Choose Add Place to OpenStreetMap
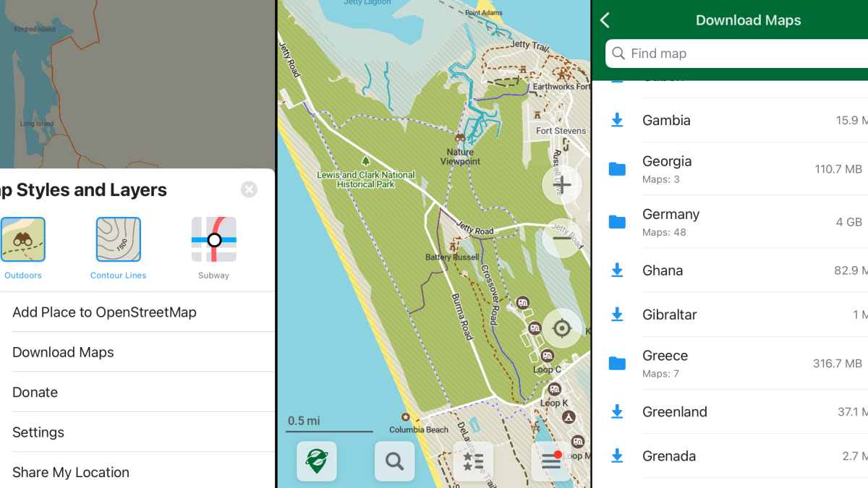Screen dimensions: 868x488 [105, 312]
